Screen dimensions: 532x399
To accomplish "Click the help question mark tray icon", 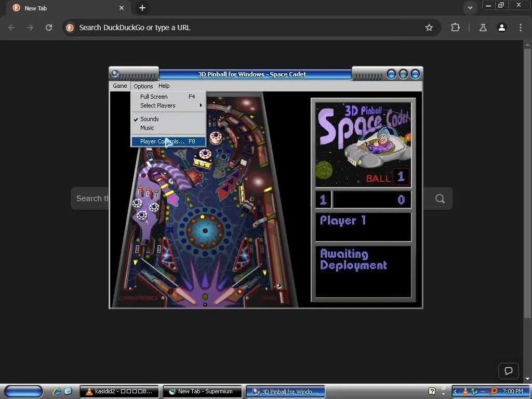I will pos(432,391).
